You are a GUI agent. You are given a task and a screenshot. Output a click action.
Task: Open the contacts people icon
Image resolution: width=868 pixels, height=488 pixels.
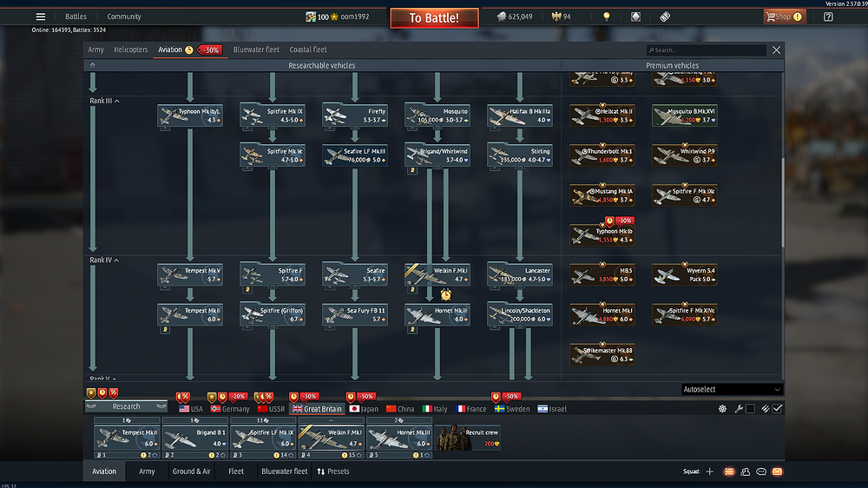click(x=745, y=472)
